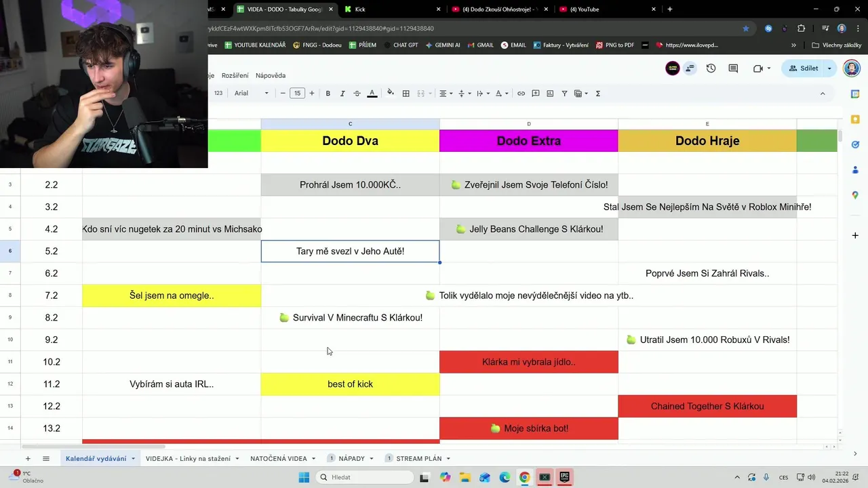Select cell 'best of kick'
The height and width of the screenshot is (488, 868).
point(350,384)
